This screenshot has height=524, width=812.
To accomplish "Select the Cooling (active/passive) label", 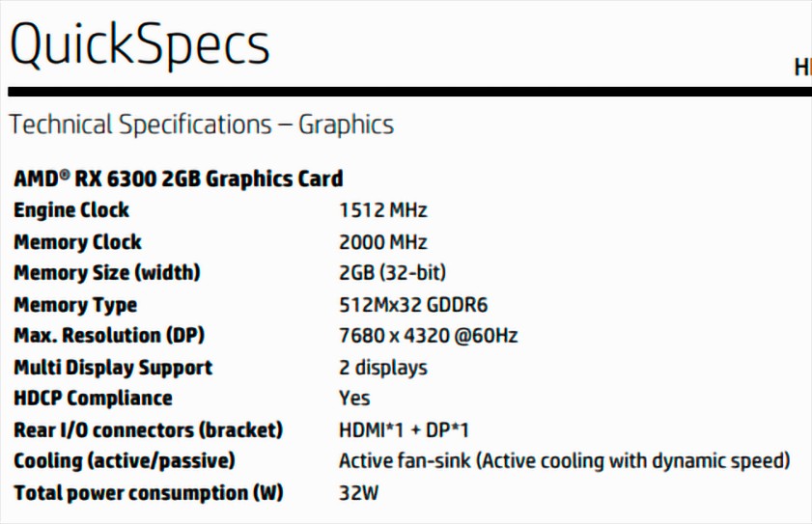I will point(125,461).
